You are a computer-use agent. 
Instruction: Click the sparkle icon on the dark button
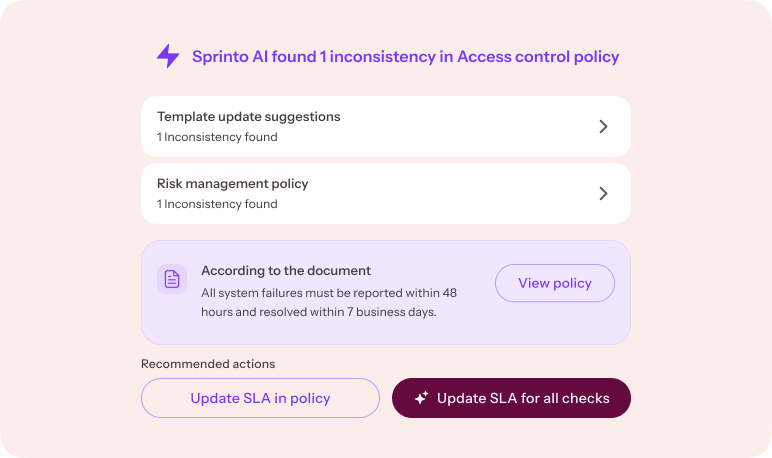click(421, 398)
